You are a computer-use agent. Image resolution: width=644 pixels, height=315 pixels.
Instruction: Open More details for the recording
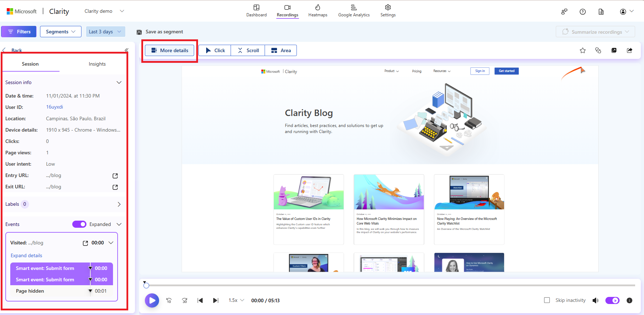click(x=169, y=50)
